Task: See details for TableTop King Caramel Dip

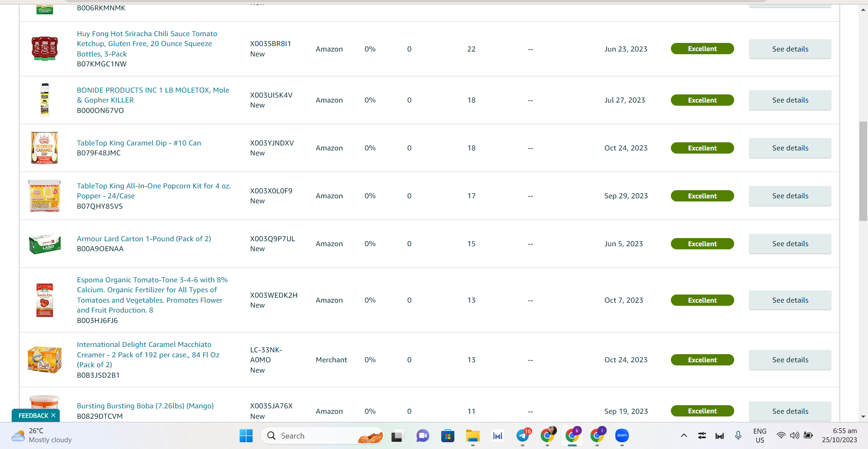Action: pos(790,148)
